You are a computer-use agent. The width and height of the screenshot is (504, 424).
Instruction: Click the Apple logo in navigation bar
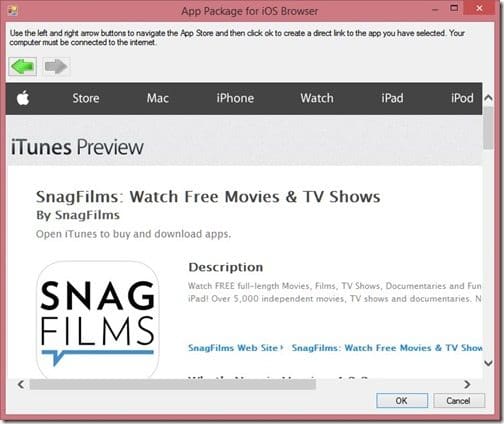(x=23, y=98)
